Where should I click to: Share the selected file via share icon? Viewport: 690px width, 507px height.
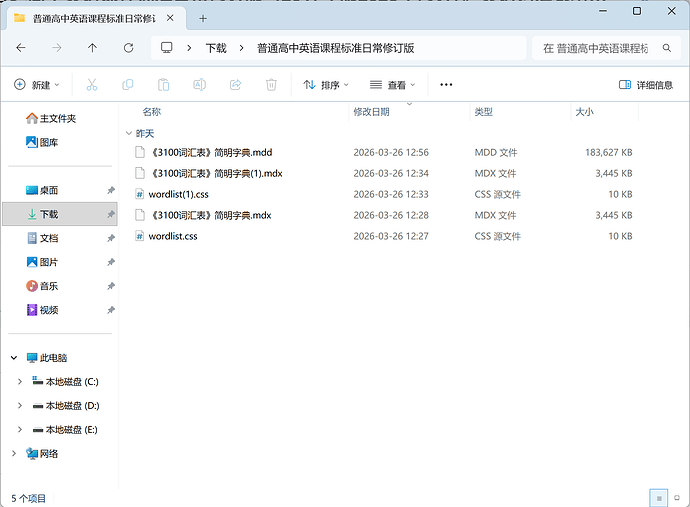click(235, 84)
